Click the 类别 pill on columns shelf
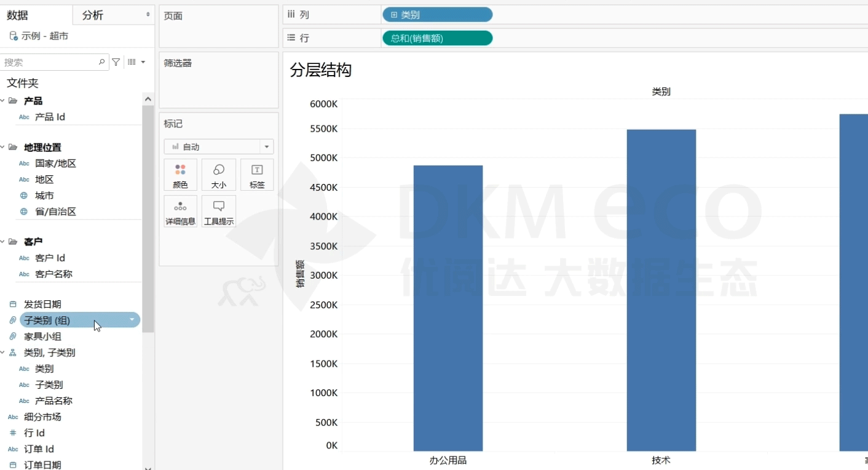Viewport: 868px width, 470px height. (x=437, y=15)
